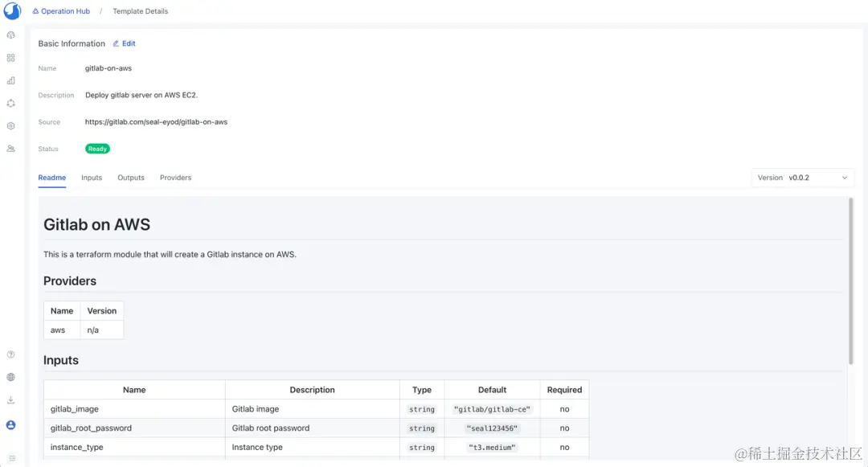Click the gitlab_image name cell
Image resolution: width=868 pixels, height=467 pixels.
click(134, 409)
